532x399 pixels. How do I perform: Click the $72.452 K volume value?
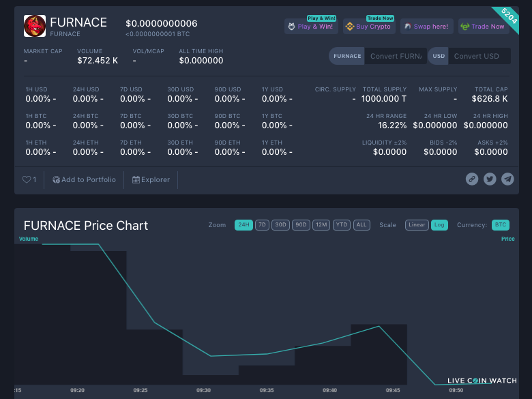(x=98, y=61)
